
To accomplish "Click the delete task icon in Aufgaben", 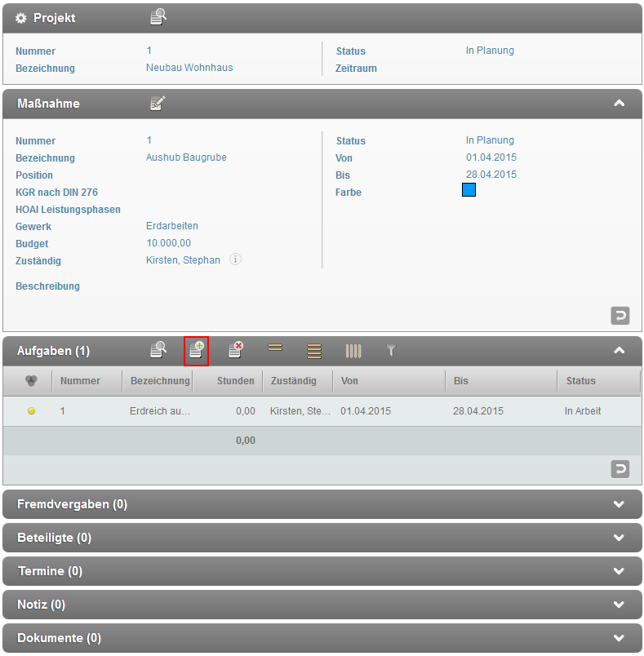I will (236, 351).
